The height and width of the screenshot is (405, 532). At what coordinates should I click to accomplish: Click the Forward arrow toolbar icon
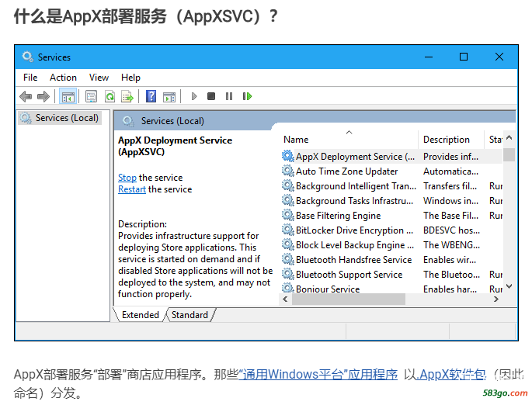tap(43, 96)
